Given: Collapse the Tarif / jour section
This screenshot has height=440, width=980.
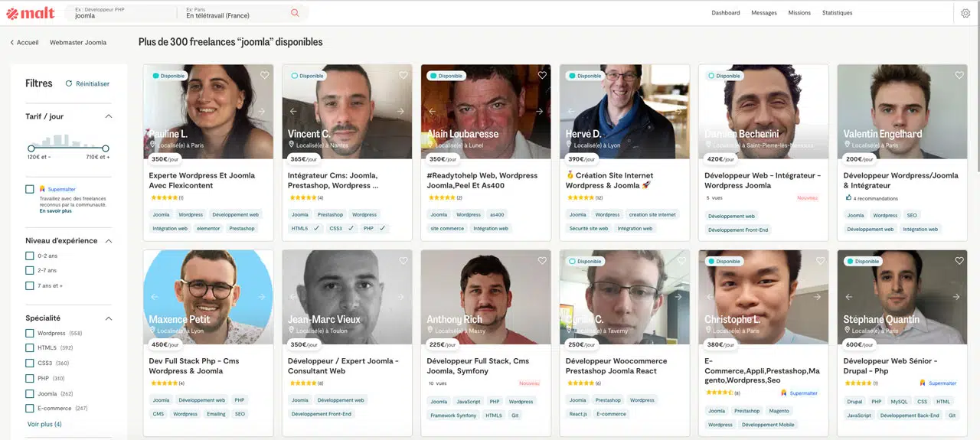Looking at the screenshot, I should 108,116.
